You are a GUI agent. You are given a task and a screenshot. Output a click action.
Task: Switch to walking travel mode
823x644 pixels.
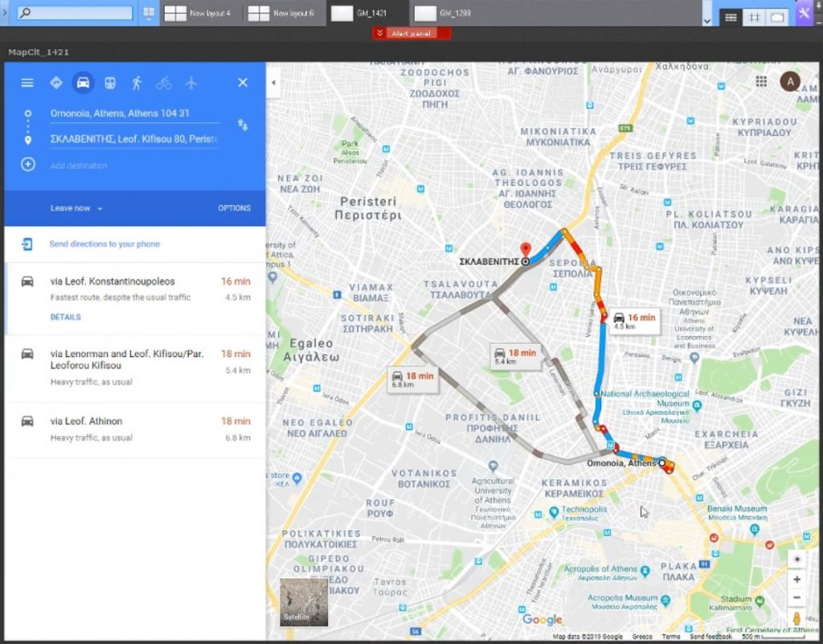137,83
